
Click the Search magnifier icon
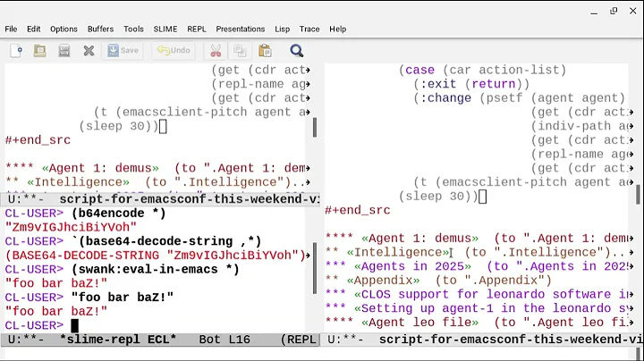[296, 51]
